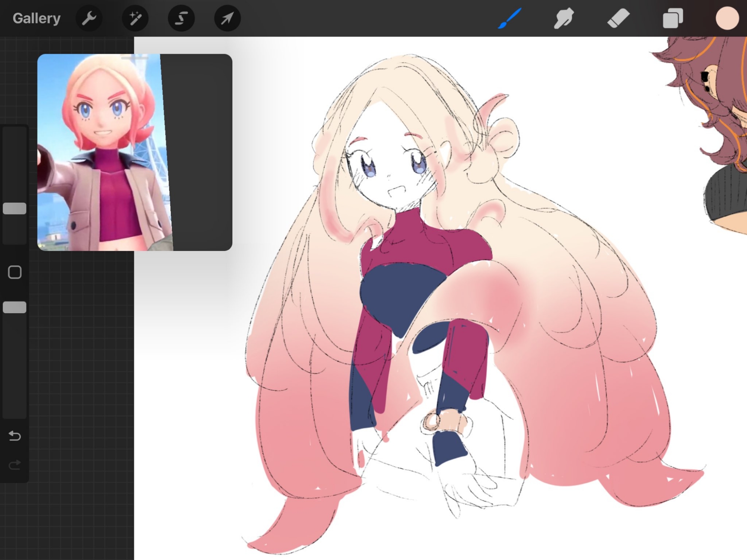Tap the pink hair end on canvas
Viewport: 747px width, 560px height.
[291, 530]
